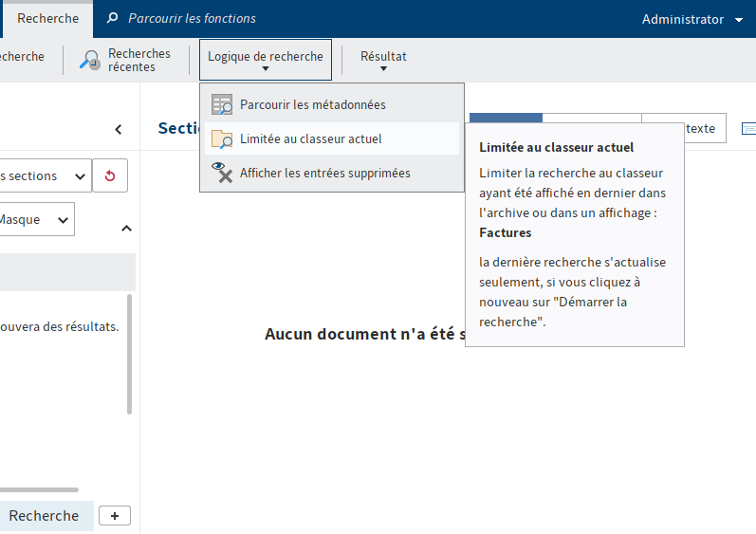Viewport: 756px width, 534px height.
Task: Click the Parcourir les fonctions search field
Action: click(x=192, y=18)
